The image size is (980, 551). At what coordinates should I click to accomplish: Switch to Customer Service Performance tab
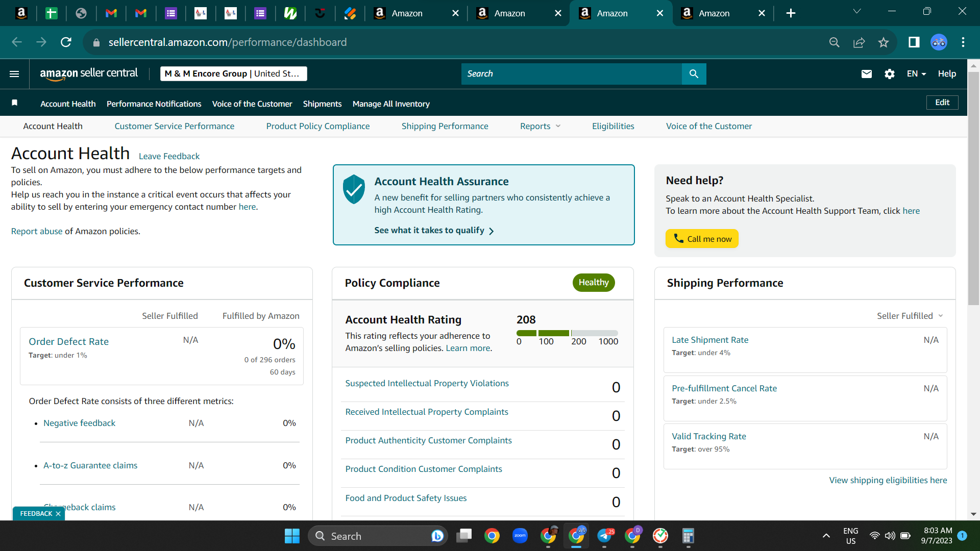[x=175, y=126]
